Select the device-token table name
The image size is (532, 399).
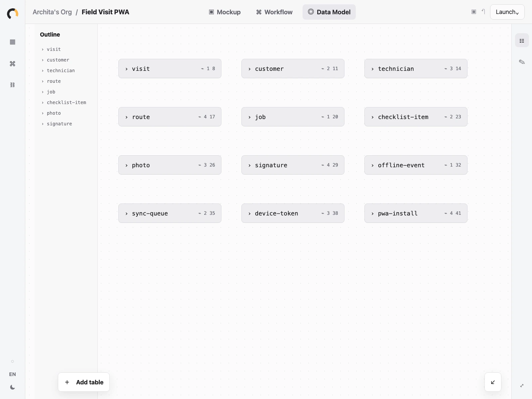pos(277,213)
